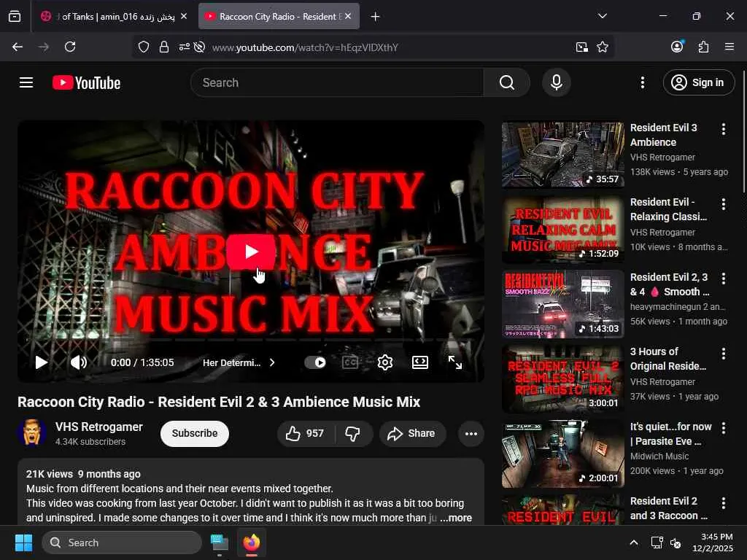Switch to theater mode

click(x=419, y=362)
